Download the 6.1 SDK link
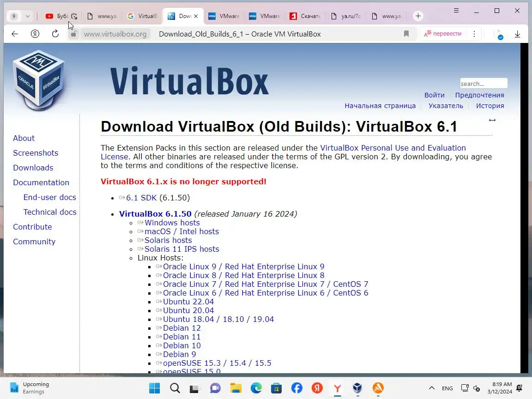 141,198
